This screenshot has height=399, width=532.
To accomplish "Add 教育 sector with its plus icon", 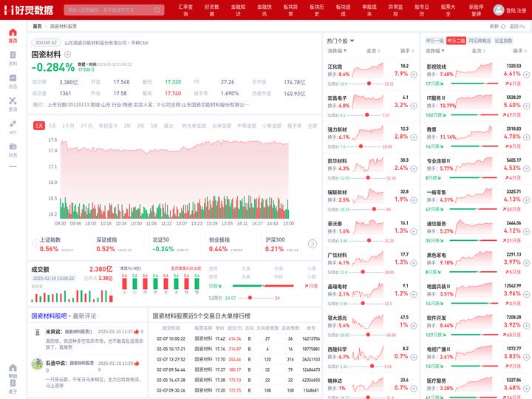I will (526, 137).
